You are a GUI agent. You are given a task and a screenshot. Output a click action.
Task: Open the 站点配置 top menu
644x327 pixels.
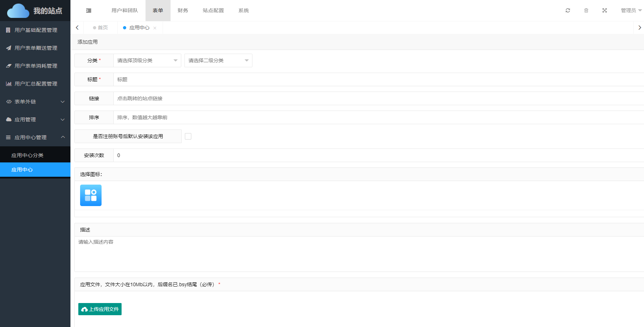(213, 10)
